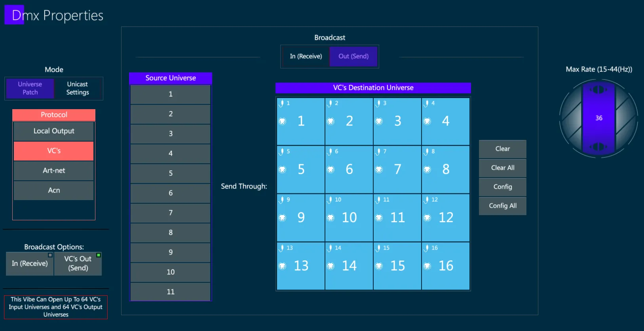Viewport: 644px width, 331px height.
Task: Select source universe 3
Action: click(x=171, y=134)
